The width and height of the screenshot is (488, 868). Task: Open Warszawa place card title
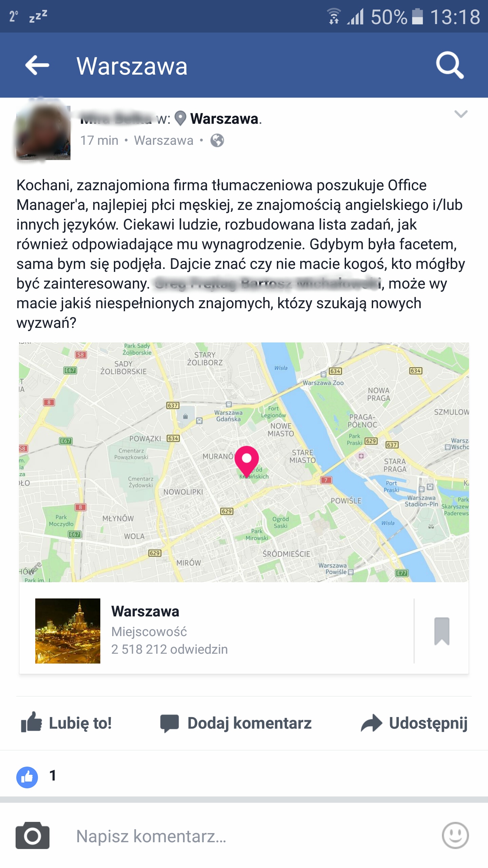tap(145, 611)
